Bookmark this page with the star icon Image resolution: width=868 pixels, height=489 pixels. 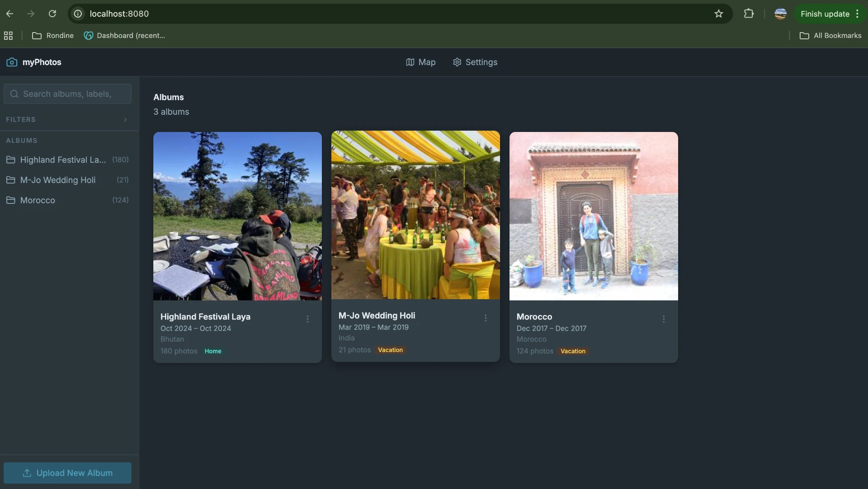(x=719, y=14)
